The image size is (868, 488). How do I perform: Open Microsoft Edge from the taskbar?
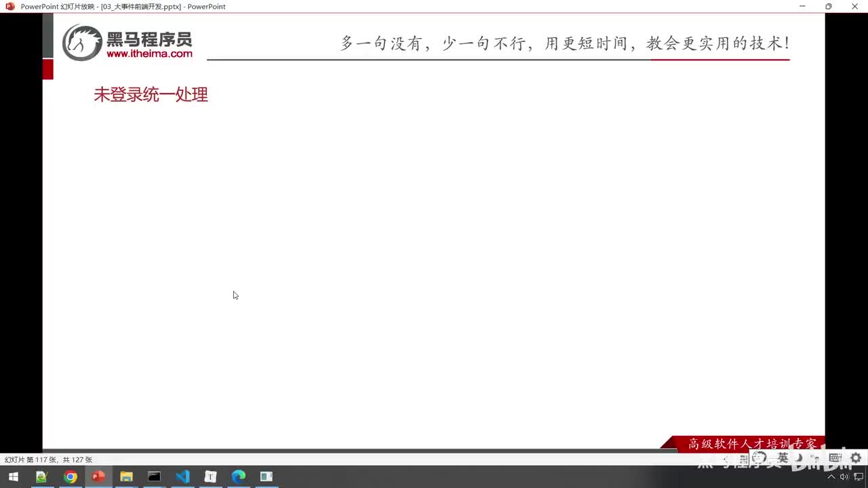(239, 476)
